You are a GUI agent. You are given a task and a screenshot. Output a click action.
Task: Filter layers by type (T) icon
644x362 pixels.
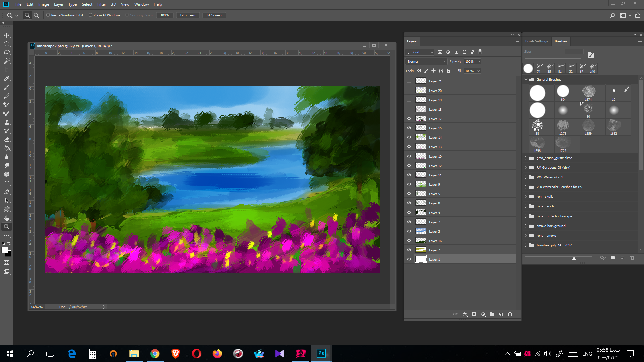(x=456, y=52)
